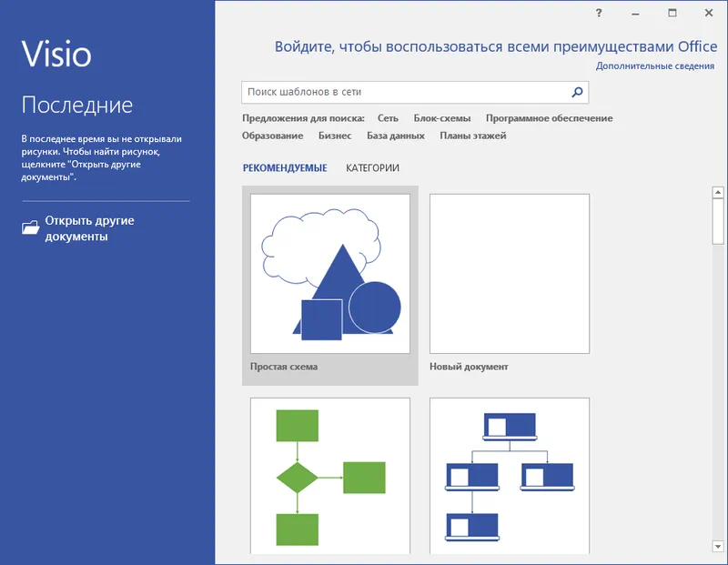
Task: Select 'Планы этажей' search suggestion
Action: [x=472, y=136]
